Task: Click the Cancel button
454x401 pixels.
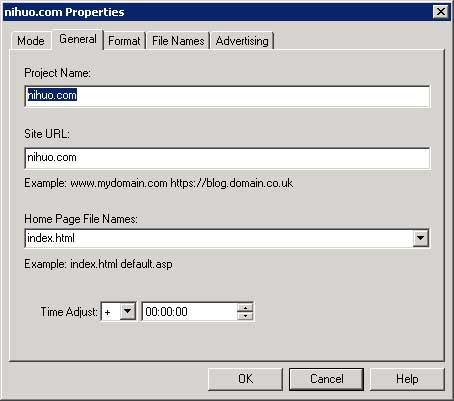Action: 326,379
